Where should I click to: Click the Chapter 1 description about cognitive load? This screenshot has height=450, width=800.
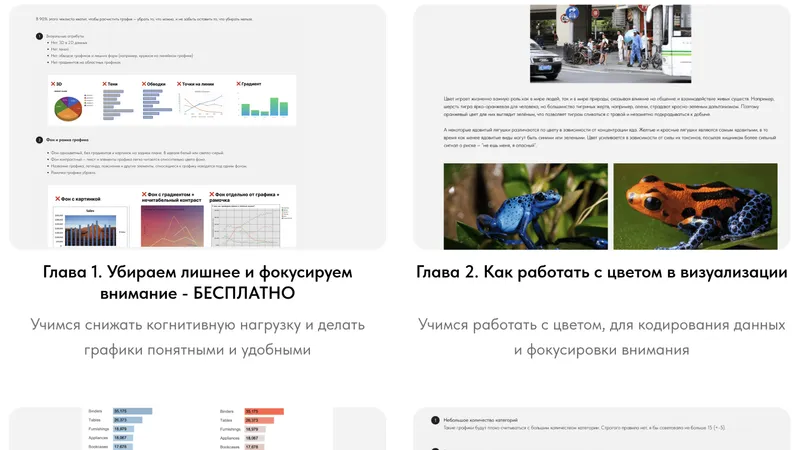198,337
